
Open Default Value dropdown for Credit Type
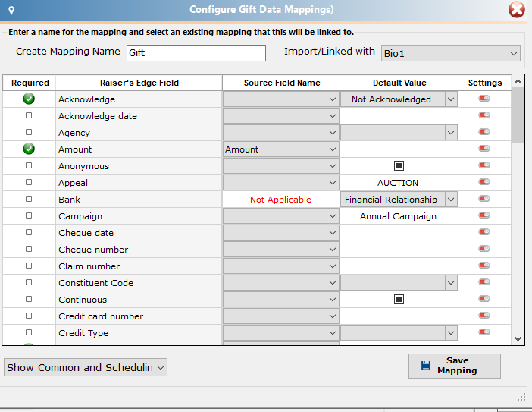[x=399, y=333]
